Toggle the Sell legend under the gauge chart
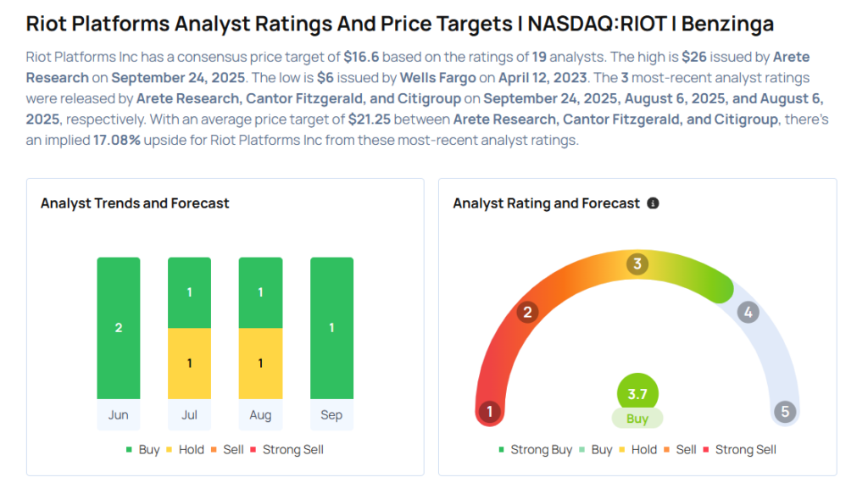This screenshot has width=868, height=483. pos(680,450)
